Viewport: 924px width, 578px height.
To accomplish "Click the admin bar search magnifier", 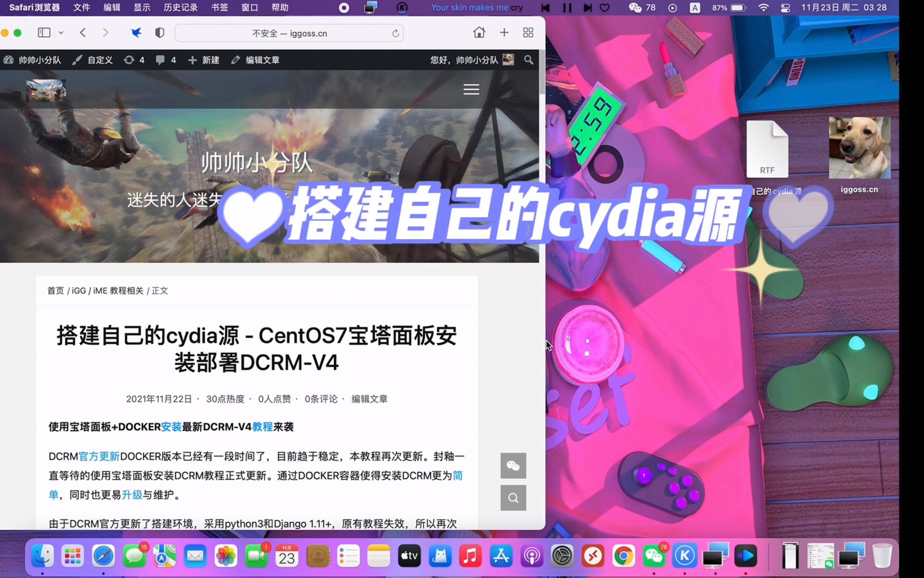I will pyautogui.click(x=528, y=60).
